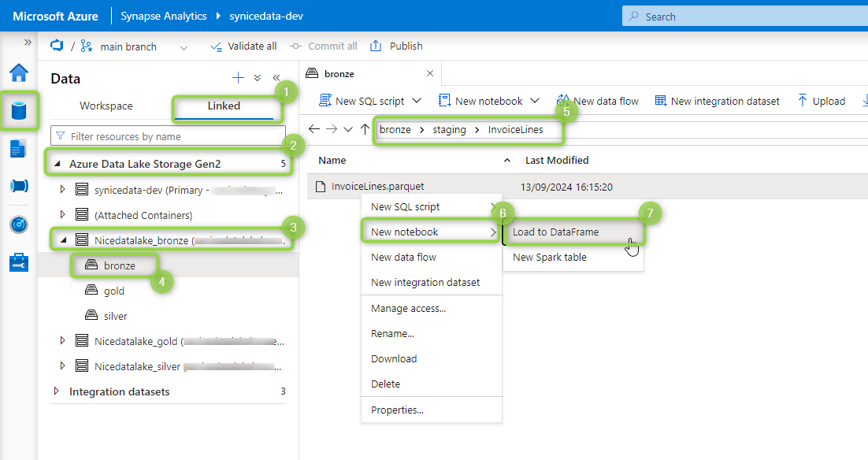The width and height of the screenshot is (868, 460).
Task: Click bronze in the breadcrumb path
Action: (395, 129)
